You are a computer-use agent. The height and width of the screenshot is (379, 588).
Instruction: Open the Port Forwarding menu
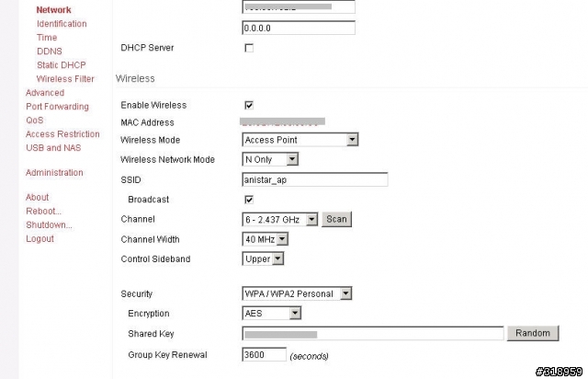(57, 107)
